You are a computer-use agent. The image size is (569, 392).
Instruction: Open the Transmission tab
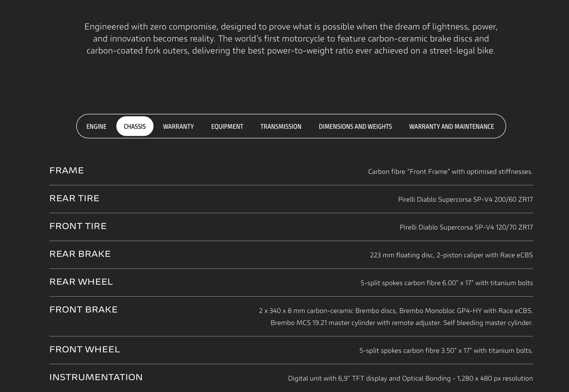click(281, 126)
